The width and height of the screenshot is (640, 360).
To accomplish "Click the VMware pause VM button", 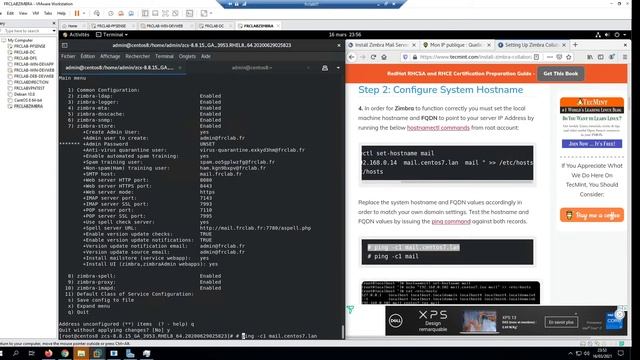I will pyautogui.click(x=77, y=13).
